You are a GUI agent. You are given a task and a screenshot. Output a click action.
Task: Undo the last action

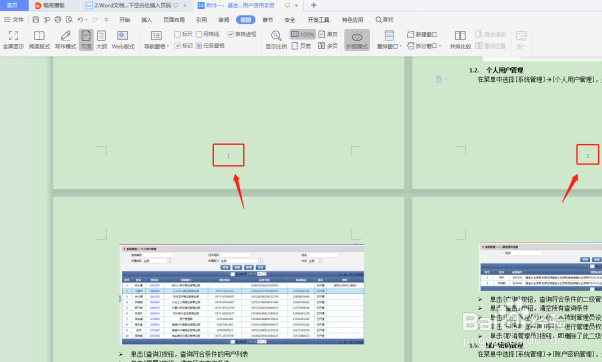click(80, 20)
